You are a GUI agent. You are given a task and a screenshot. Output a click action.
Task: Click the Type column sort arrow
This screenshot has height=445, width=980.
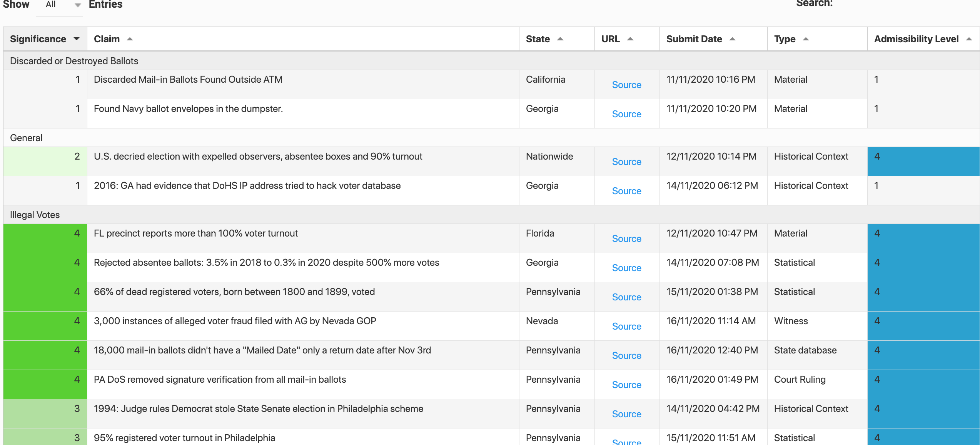806,39
